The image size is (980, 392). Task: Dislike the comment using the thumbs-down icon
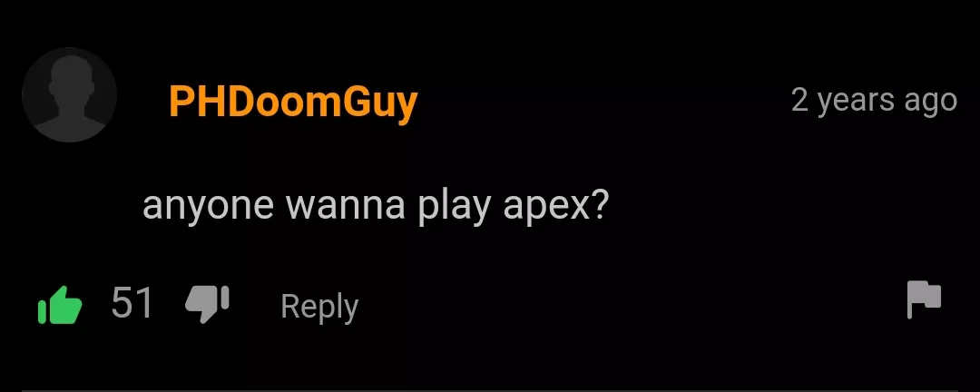pos(208,305)
